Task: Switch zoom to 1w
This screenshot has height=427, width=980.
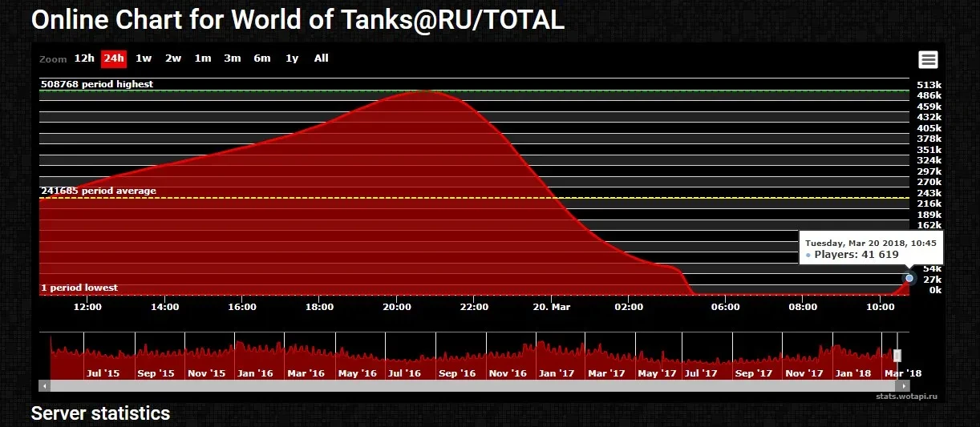Action: (144, 58)
